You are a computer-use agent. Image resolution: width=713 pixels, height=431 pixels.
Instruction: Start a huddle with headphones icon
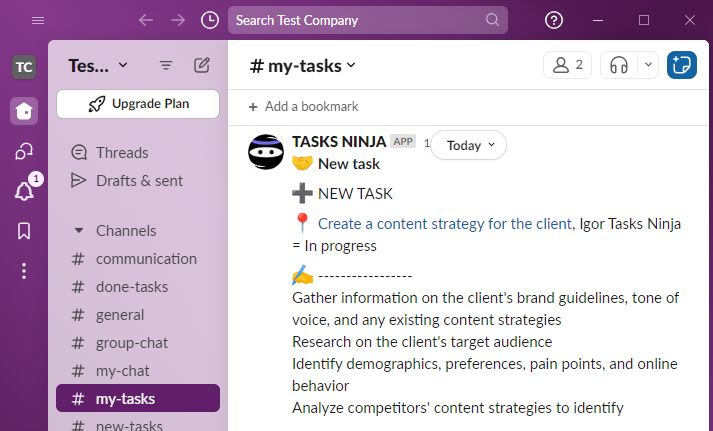619,66
